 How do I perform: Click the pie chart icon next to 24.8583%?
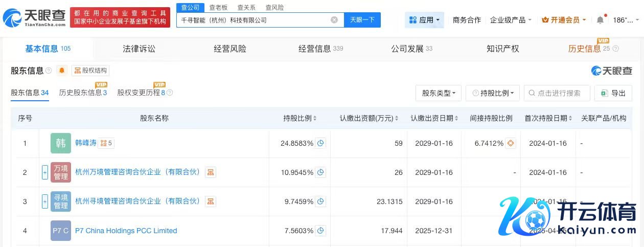point(320,143)
